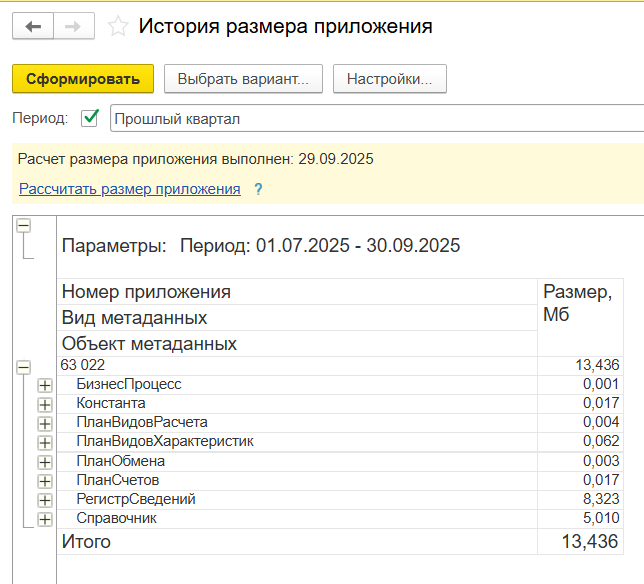644x584 pixels.
Task: Click Рассчитать размер приложения link
Action: [130, 189]
